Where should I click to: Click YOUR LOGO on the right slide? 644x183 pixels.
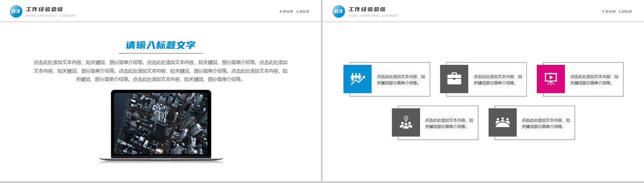tap(617, 12)
